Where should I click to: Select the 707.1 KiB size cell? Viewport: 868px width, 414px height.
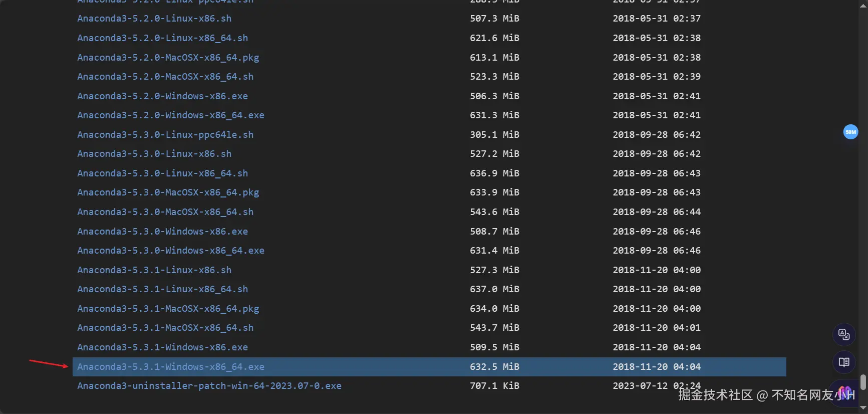[x=494, y=386]
